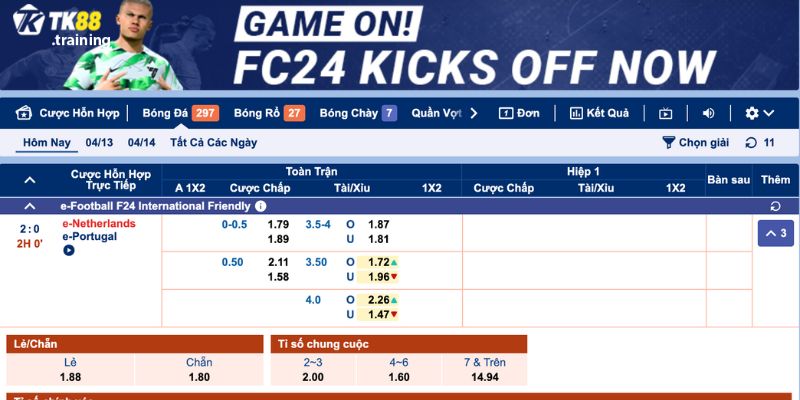
Task: Click the refresh icon next to 11
Action: pos(751,143)
